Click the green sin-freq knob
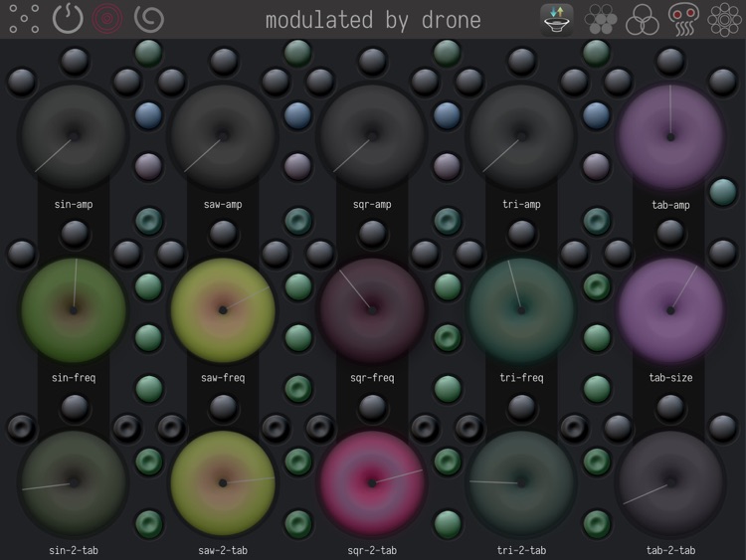This screenshot has height=560, width=746. pyautogui.click(x=74, y=310)
